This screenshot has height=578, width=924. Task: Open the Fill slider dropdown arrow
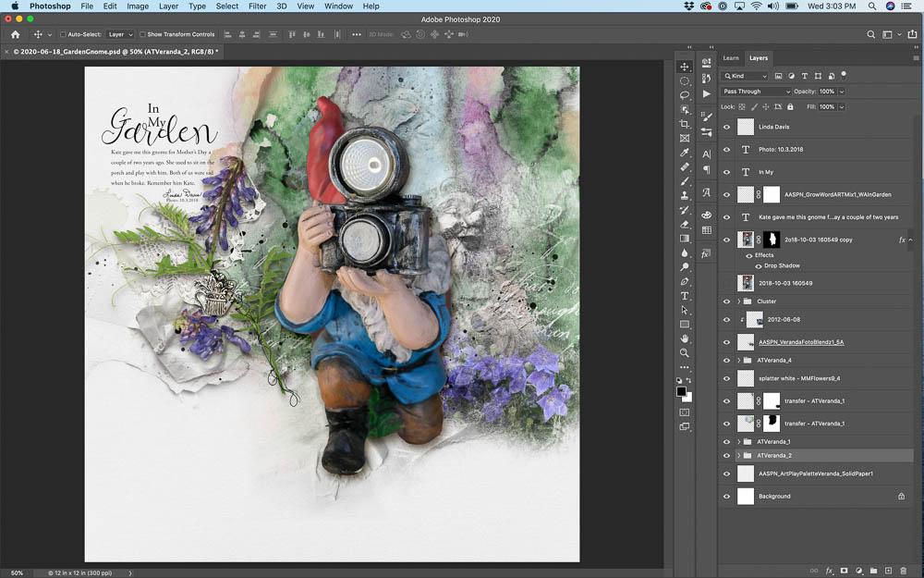pos(842,106)
